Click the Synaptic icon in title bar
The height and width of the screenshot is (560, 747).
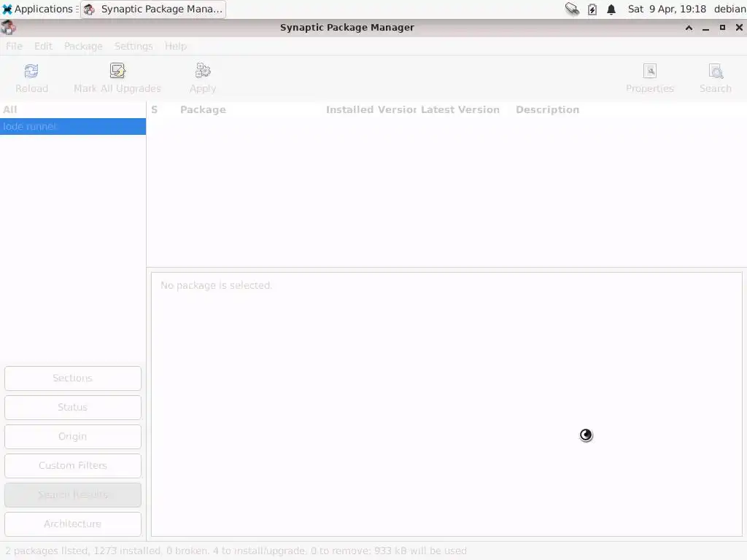tap(8, 28)
